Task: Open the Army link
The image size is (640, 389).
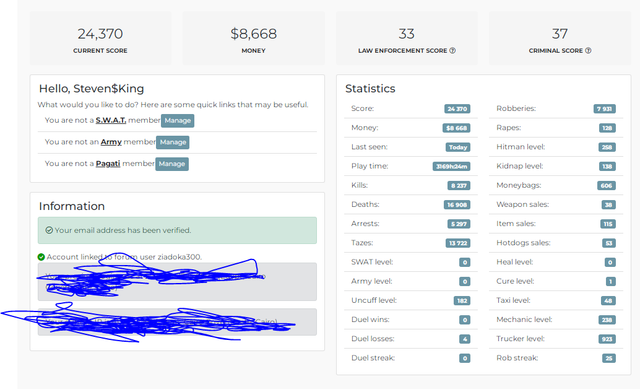Action: tap(111, 142)
